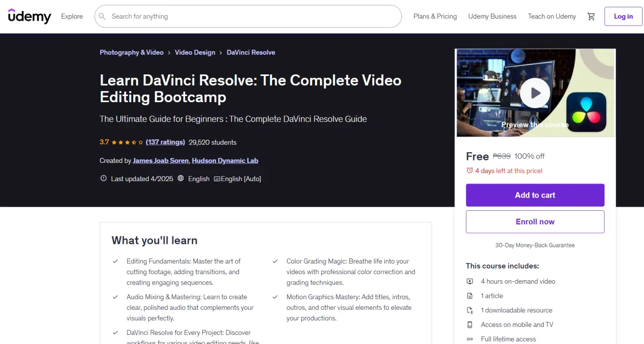644x344 pixels.
Task: Click the 'English [Auto]' captions text
Action: [x=242, y=179]
